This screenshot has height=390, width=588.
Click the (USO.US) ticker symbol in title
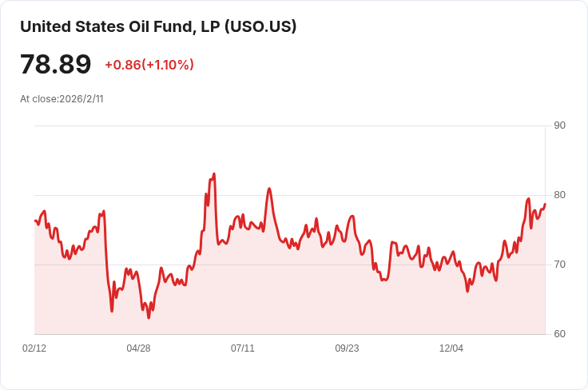(260, 26)
